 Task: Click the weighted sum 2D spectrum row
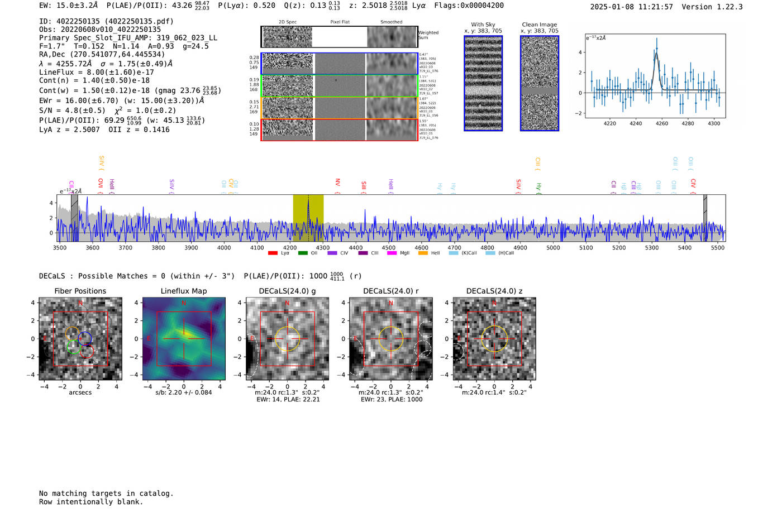click(x=340, y=37)
